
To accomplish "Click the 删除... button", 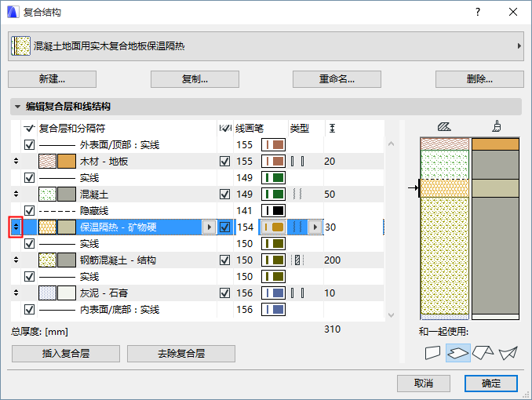I will [479, 79].
